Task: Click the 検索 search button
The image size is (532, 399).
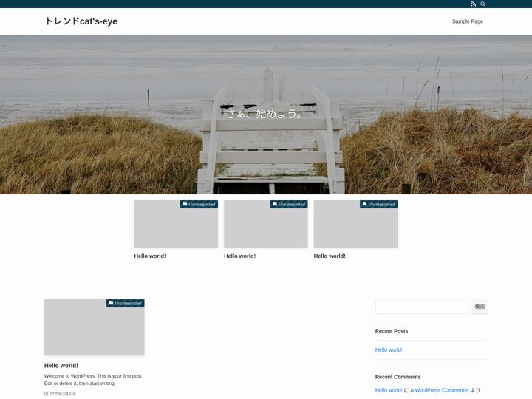Action: [480, 307]
